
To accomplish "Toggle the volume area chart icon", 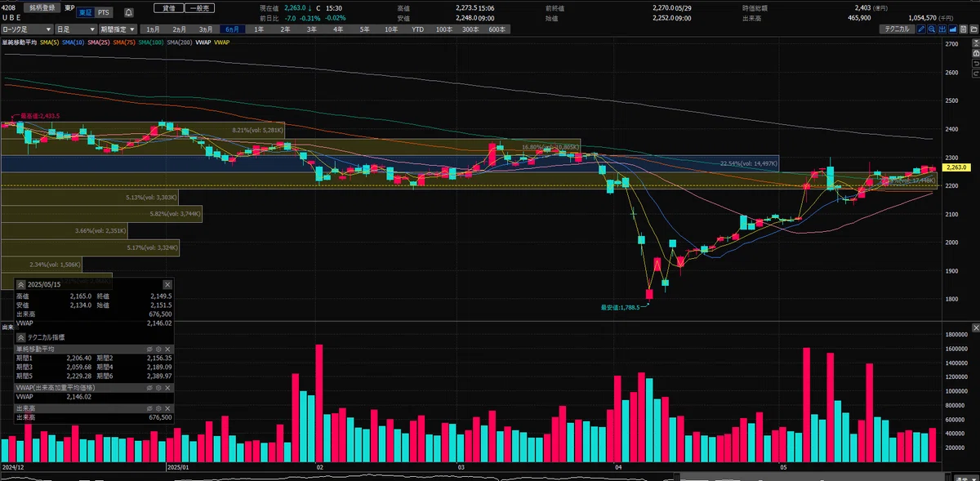I will pos(953,29).
